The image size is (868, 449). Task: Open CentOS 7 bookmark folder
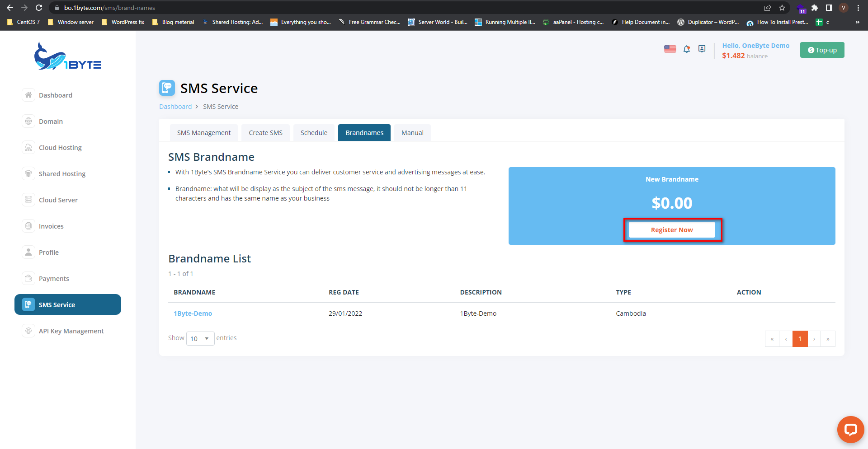24,22
